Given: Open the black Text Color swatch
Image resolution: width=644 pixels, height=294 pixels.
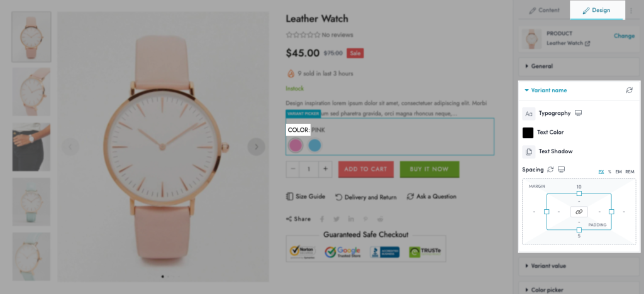Looking at the screenshot, I should click(x=528, y=133).
